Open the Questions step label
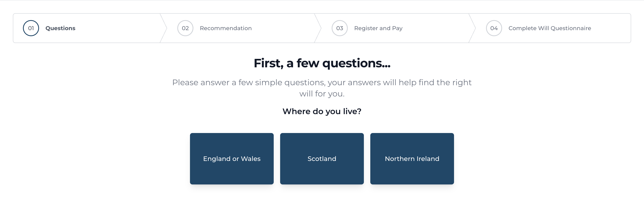 (60, 28)
